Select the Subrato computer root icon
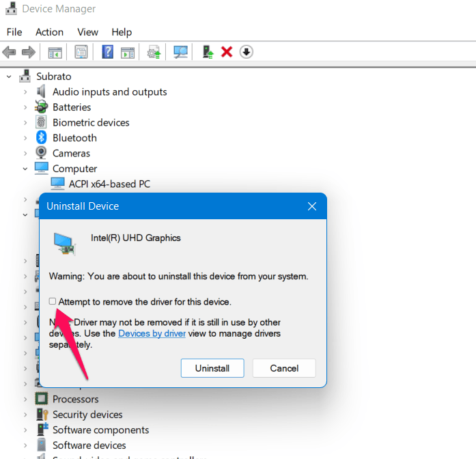 point(25,76)
